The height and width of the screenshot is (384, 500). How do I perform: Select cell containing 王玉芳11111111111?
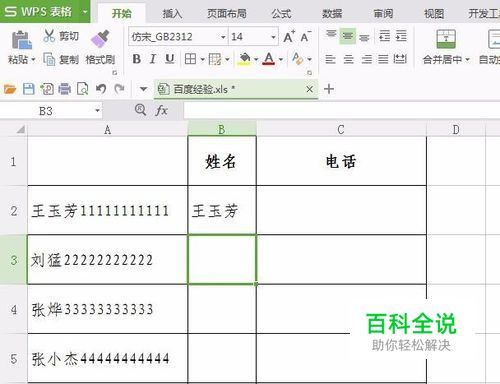point(107,211)
